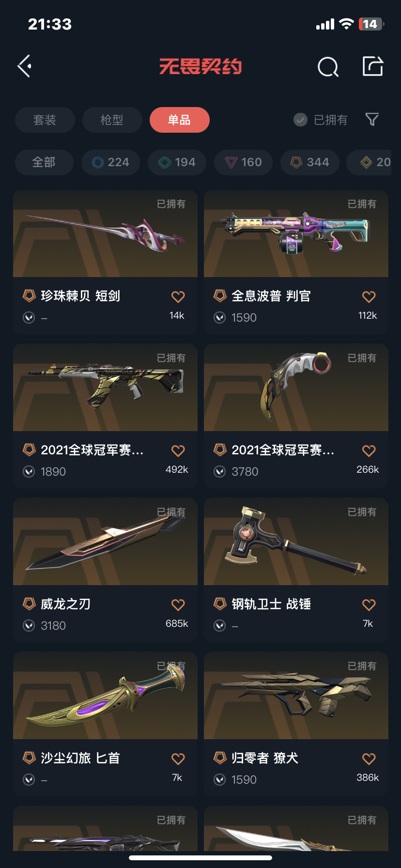The image size is (401, 868).
Task: Filter by the blue 224 tier chip
Action: pos(110,162)
